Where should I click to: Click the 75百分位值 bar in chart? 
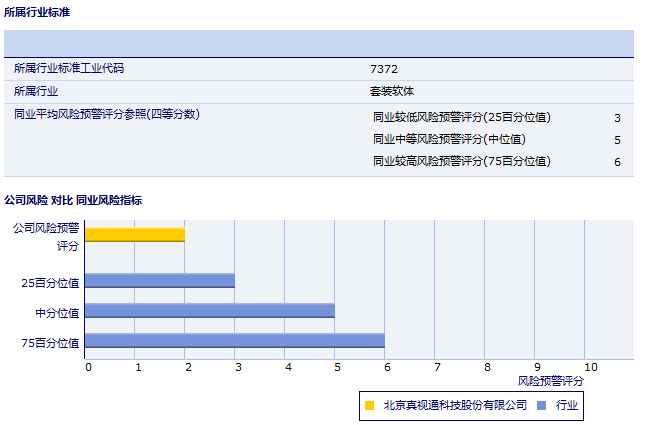coord(235,341)
